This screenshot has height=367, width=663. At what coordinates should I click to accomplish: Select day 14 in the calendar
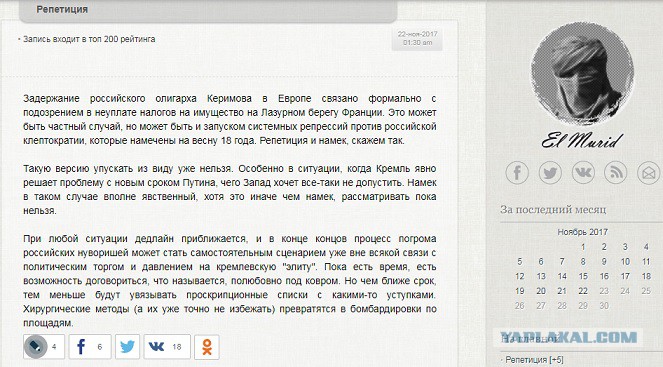coord(562,277)
